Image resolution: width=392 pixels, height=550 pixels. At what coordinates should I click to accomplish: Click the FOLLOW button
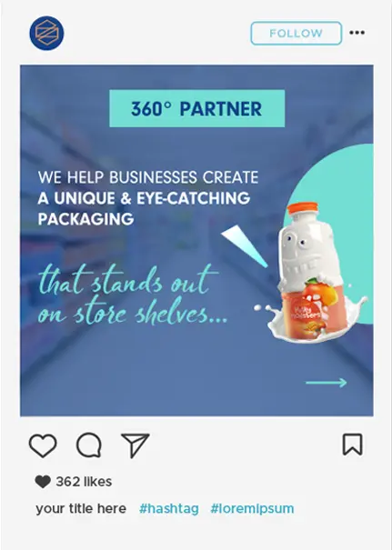pos(297,34)
